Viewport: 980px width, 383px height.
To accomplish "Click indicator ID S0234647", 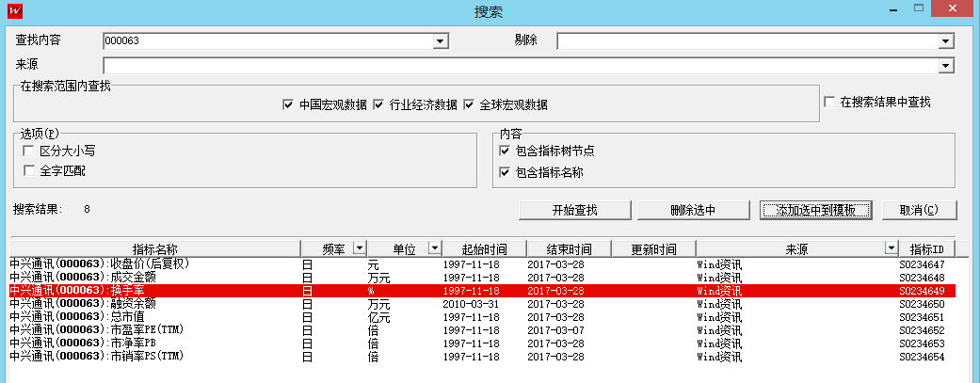I will [x=922, y=265].
